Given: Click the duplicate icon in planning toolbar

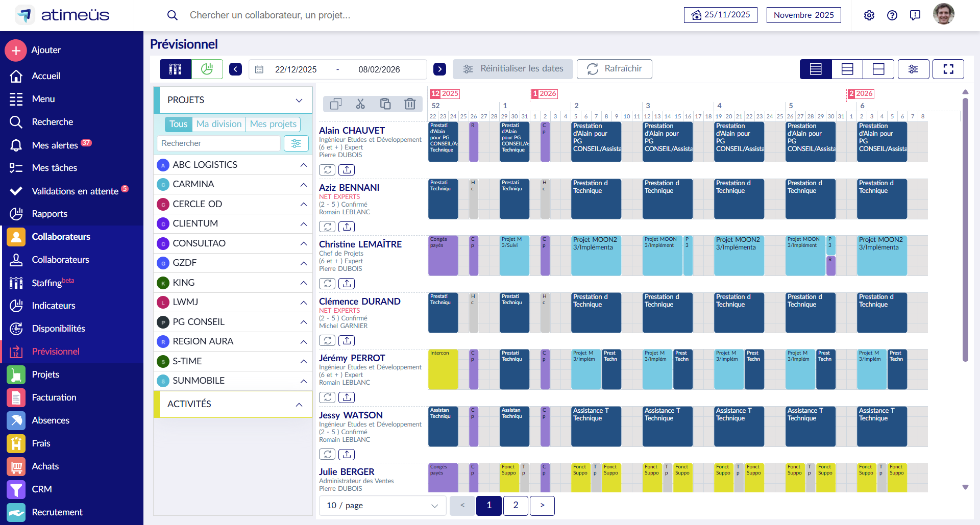Looking at the screenshot, I should pos(336,104).
